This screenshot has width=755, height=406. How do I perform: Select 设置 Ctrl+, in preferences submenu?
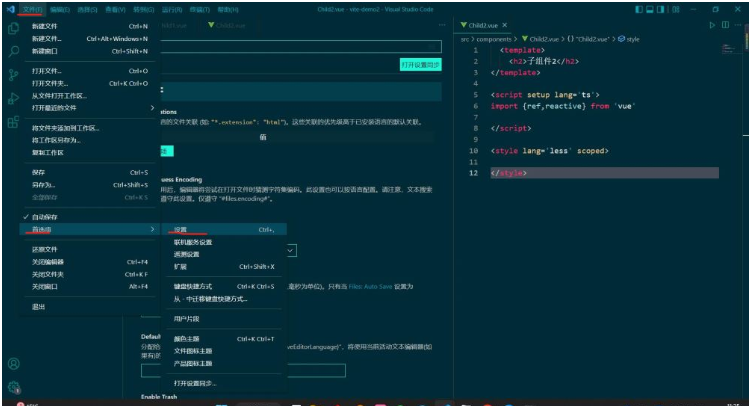[224, 229]
